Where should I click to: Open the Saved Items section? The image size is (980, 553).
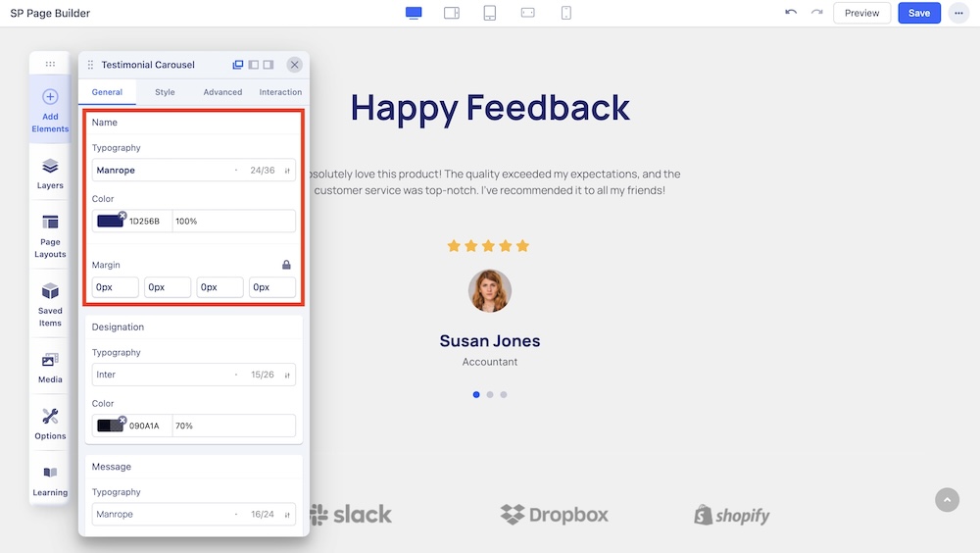point(50,303)
